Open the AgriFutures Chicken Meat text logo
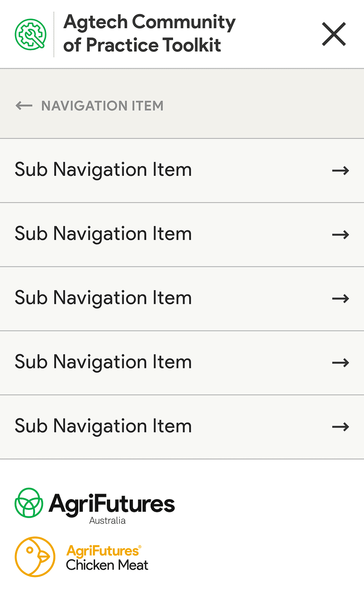Image resolution: width=364 pixels, height=612 pixels. tap(107, 558)
